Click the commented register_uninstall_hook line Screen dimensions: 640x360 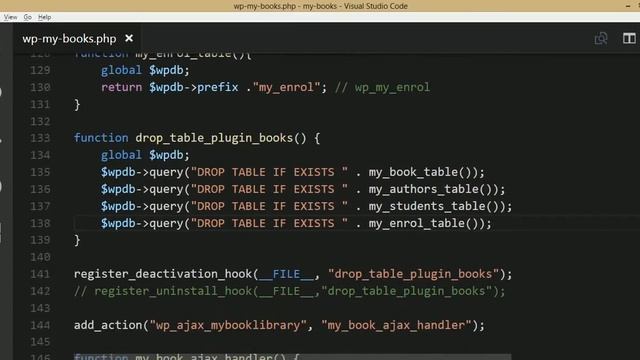coord(289,291)
